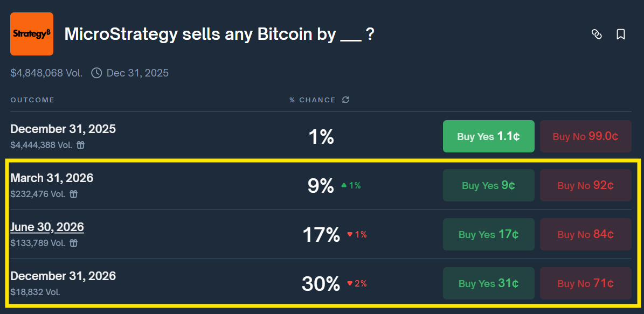Copy the market link icon
The height and width of the screenshot is (314, 644).
coord(597,34)
